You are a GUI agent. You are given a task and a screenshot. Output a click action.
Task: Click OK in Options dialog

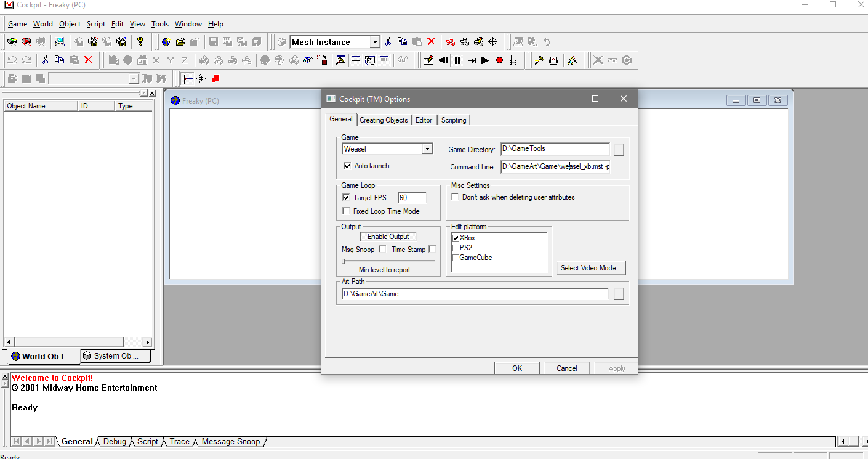pyautogui.click(x=517, y=368)
